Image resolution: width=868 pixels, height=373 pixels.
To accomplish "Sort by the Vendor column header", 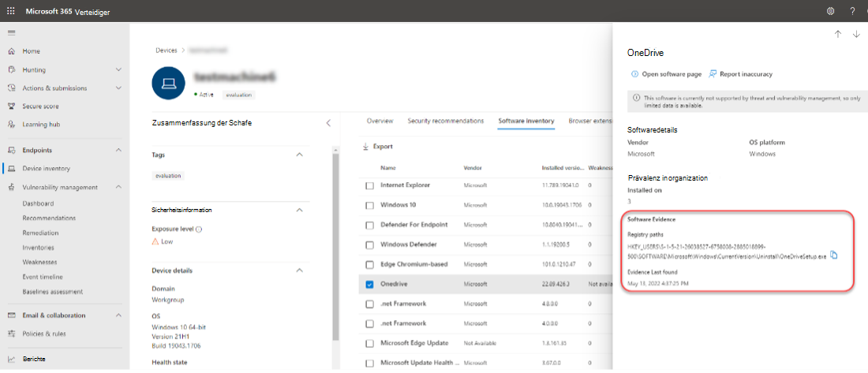I will click(x=472, y=168).
